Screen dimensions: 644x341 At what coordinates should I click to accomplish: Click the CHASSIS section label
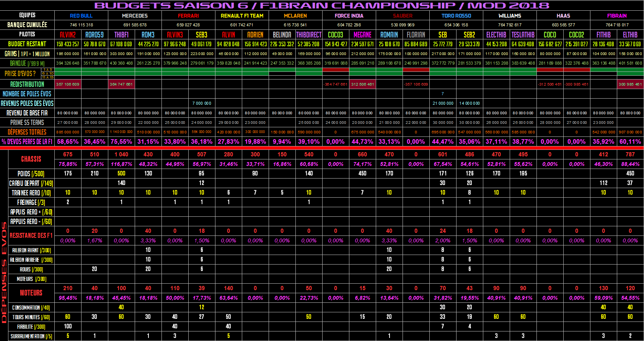pyautogui.click(x=31, y=159)
